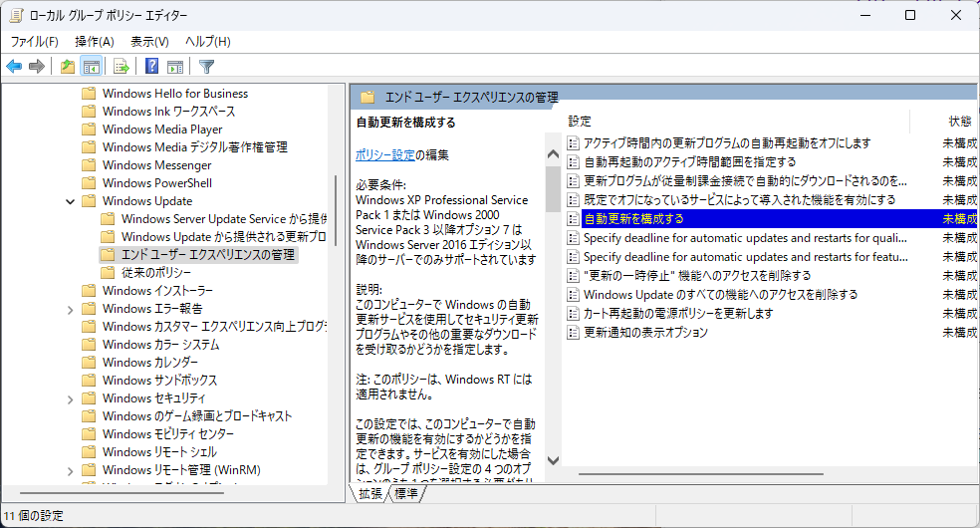
Task: Select Windows Hello for Business folder
Action: [x=175, y=94]
